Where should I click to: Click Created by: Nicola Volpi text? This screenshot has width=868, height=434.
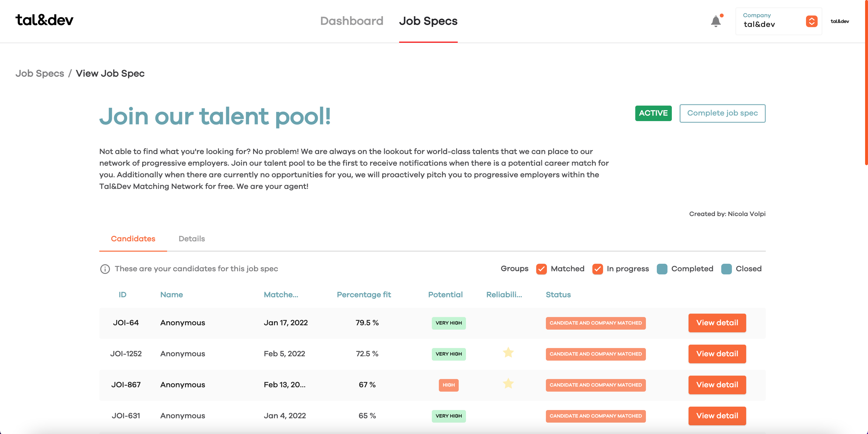tap(727, 214)
